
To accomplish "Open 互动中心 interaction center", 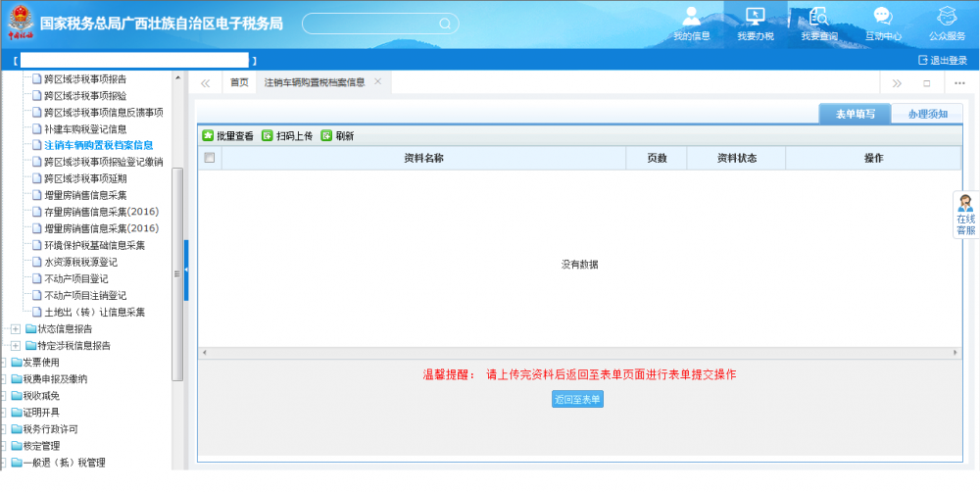I will (x=883, y=24).
